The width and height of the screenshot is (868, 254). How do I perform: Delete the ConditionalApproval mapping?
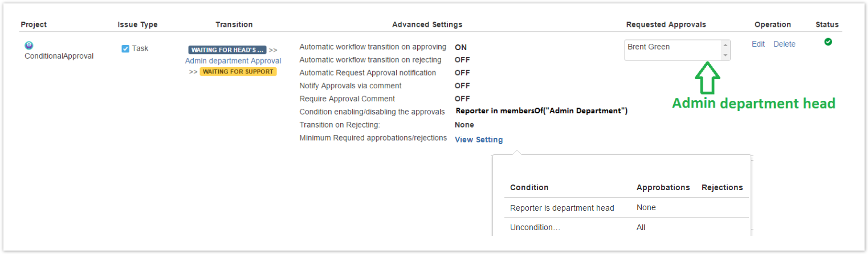[784, 44]
